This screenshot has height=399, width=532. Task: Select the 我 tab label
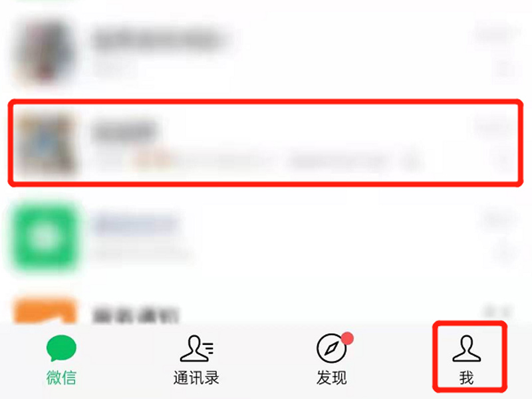point(467,378)
